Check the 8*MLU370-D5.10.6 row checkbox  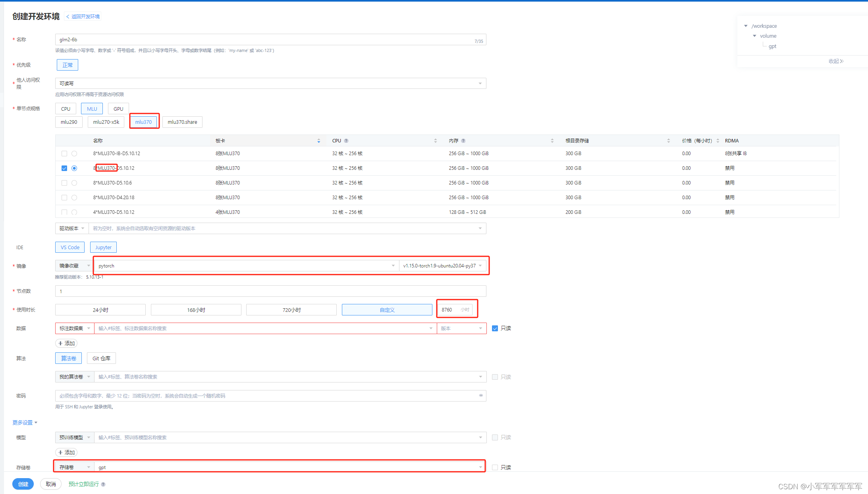point(64,183)
